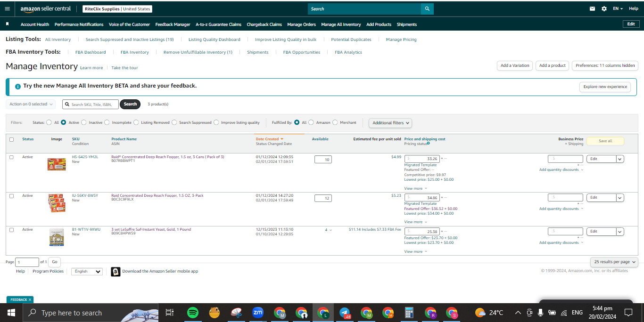Expand View more for Raid Fogger 3-Pack row
Screen dimensions: 644x322
coord(415,222)
